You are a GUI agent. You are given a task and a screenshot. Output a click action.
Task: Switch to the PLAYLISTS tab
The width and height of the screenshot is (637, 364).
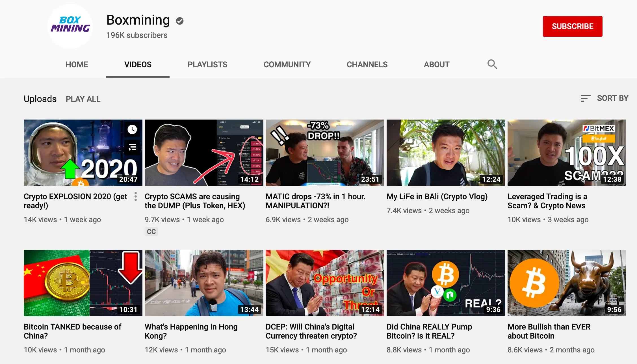(207, 64)
